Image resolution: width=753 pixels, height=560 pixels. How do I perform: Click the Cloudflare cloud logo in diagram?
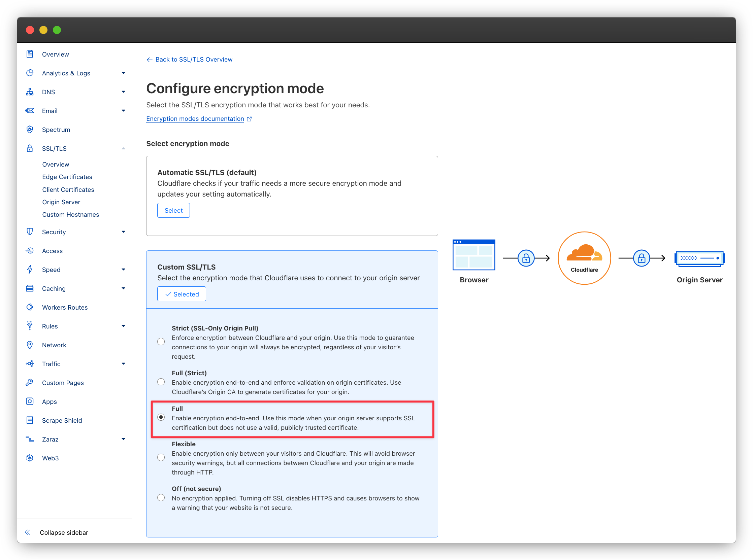[x=584, y=253]
